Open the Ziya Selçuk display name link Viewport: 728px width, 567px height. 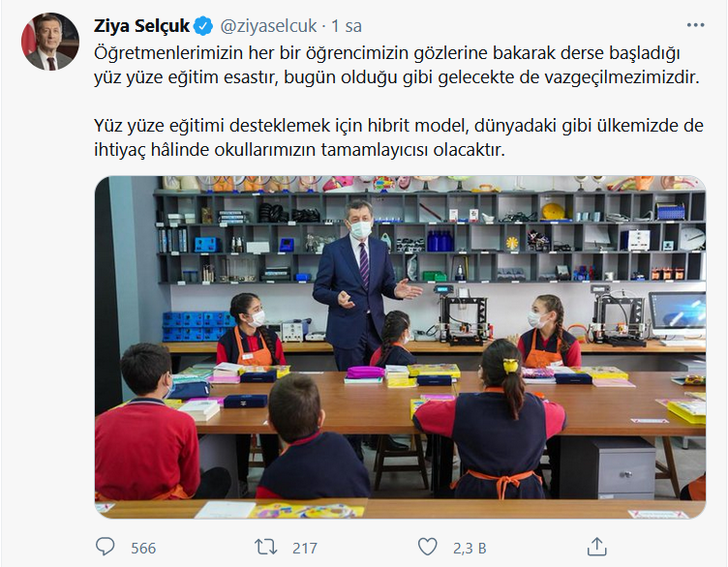[141, 26]
